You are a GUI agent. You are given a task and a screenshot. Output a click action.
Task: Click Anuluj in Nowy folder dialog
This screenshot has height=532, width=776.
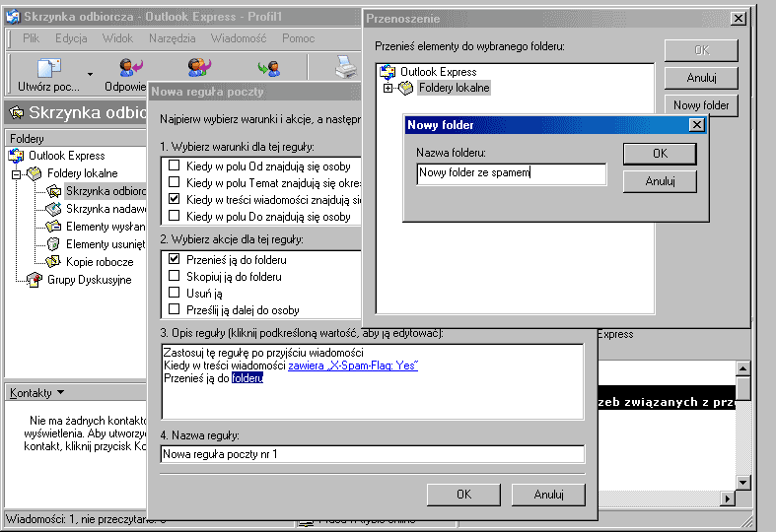(x=660, y=181)
